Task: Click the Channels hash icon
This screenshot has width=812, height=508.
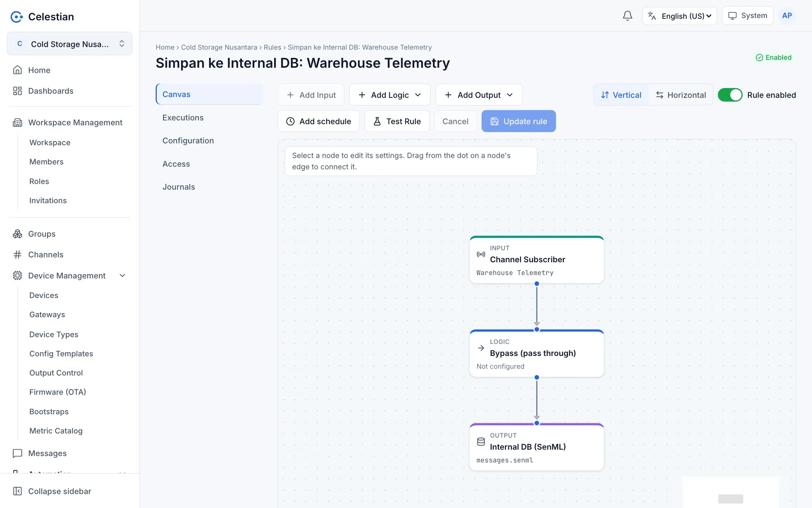Action: [17, 254]
